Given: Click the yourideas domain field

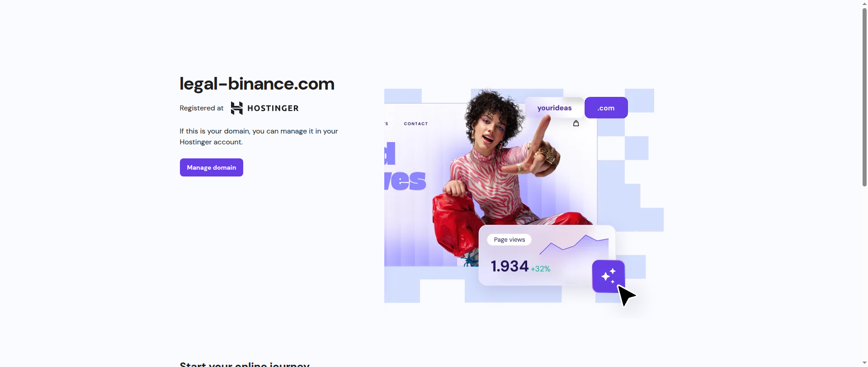Looking at the screenshot, I should [x=554, y=108].
